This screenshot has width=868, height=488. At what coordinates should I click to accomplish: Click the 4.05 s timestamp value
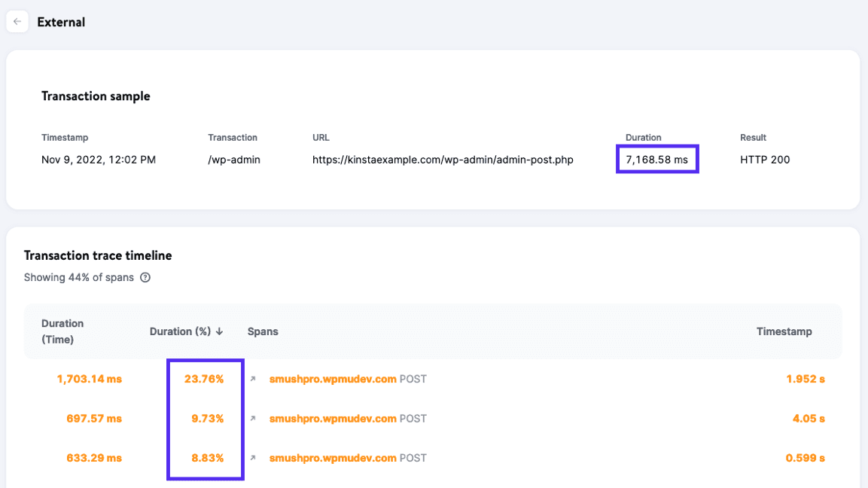tap(809, 418)
